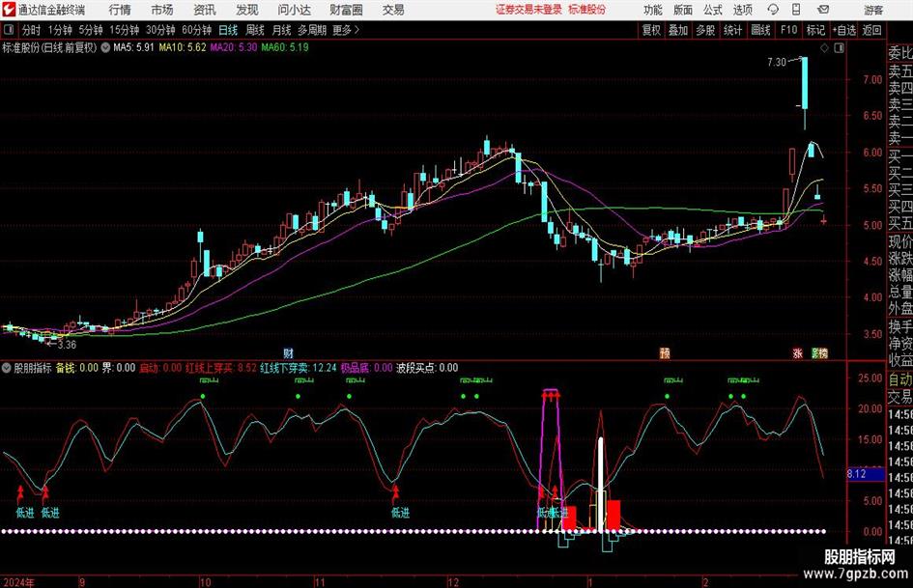Click the 标准股份(日线,前复权) chart title
This screenshot has width=913, height=588.
tap(49, 47)
